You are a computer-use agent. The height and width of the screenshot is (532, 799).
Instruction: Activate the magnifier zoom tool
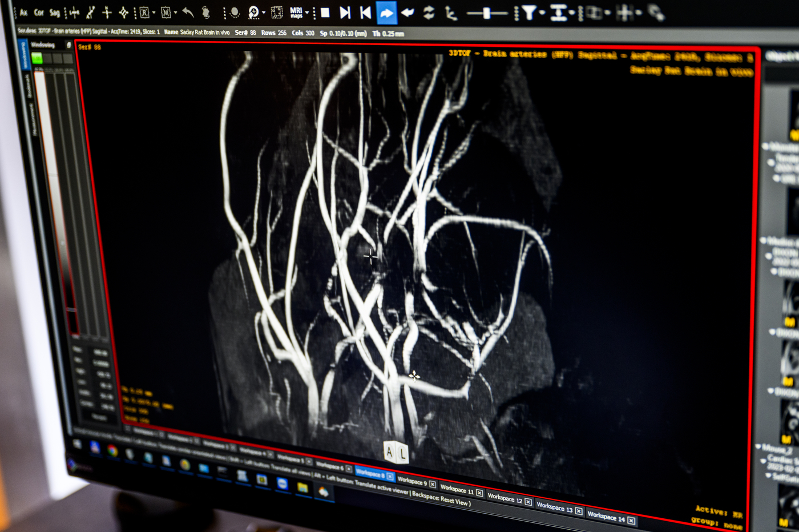254,12
